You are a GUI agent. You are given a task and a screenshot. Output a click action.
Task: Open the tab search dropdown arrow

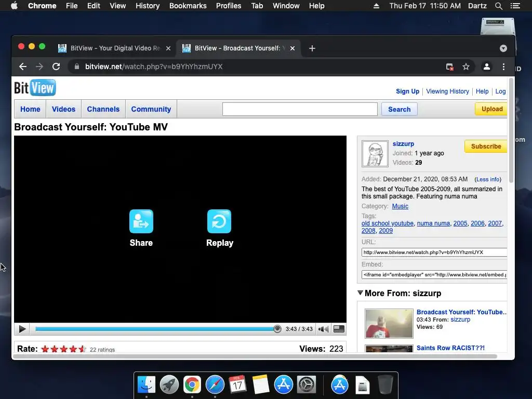pyautogui.click(x=503, y=48)
